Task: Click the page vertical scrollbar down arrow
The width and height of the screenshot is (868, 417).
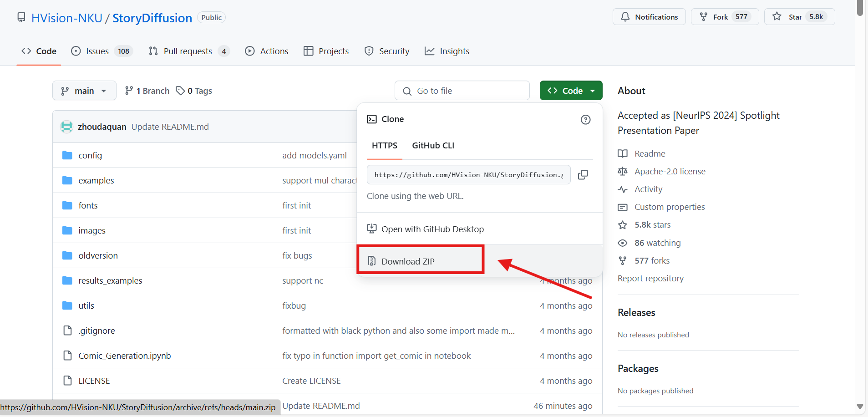Action: (859, 407)
